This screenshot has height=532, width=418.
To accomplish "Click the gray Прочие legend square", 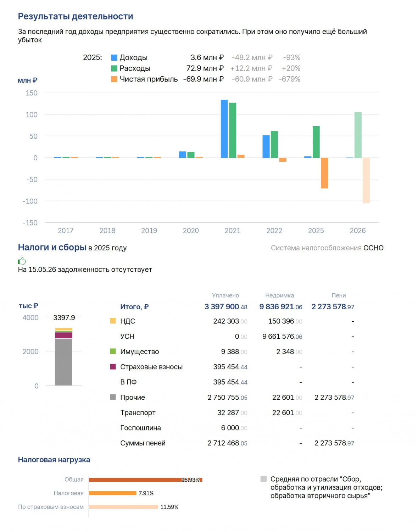I will click(113, 397).
